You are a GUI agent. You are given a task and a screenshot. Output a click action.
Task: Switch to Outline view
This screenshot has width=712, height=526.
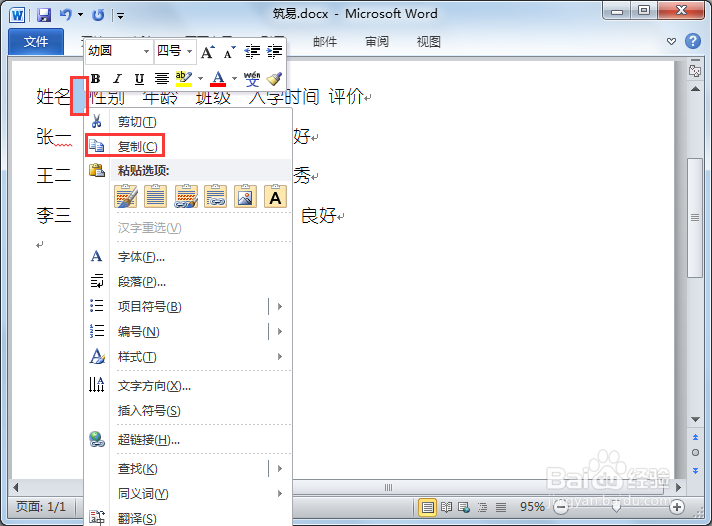coord(482,507)
